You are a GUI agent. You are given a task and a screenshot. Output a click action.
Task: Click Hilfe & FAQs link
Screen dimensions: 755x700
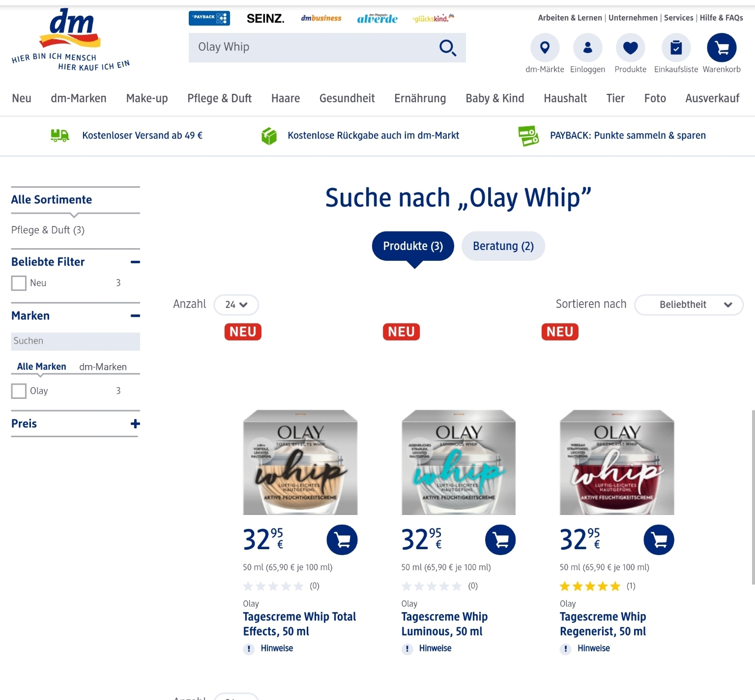pos(721,18)
